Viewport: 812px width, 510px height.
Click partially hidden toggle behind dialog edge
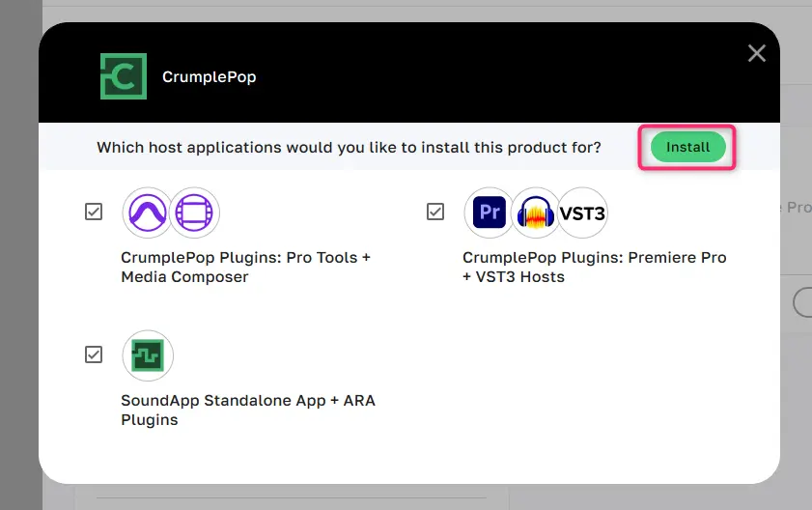click(802, 302)
